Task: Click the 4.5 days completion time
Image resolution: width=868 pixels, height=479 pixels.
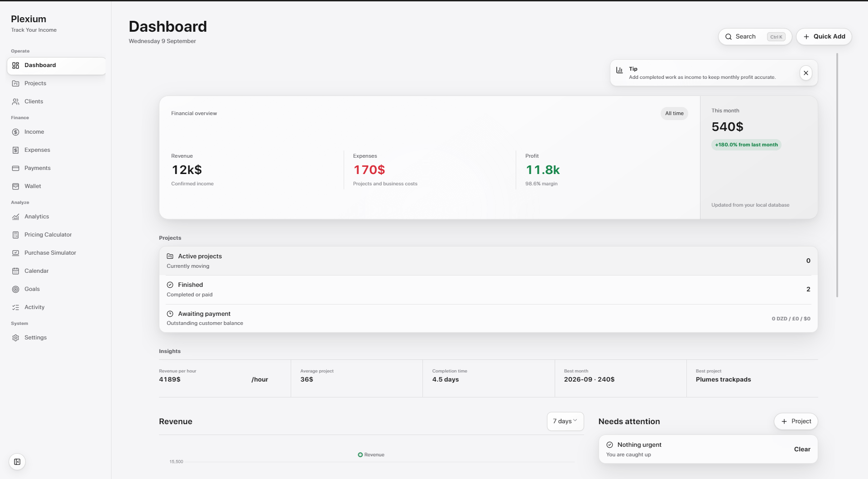Action: click(446, 379)
